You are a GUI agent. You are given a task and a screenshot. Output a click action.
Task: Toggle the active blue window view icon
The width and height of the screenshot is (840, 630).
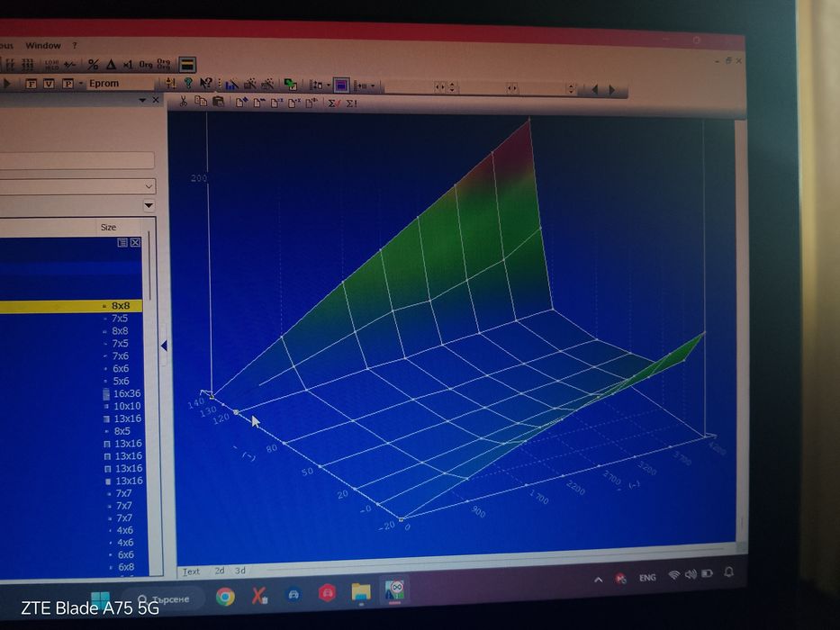click(341, 85)
